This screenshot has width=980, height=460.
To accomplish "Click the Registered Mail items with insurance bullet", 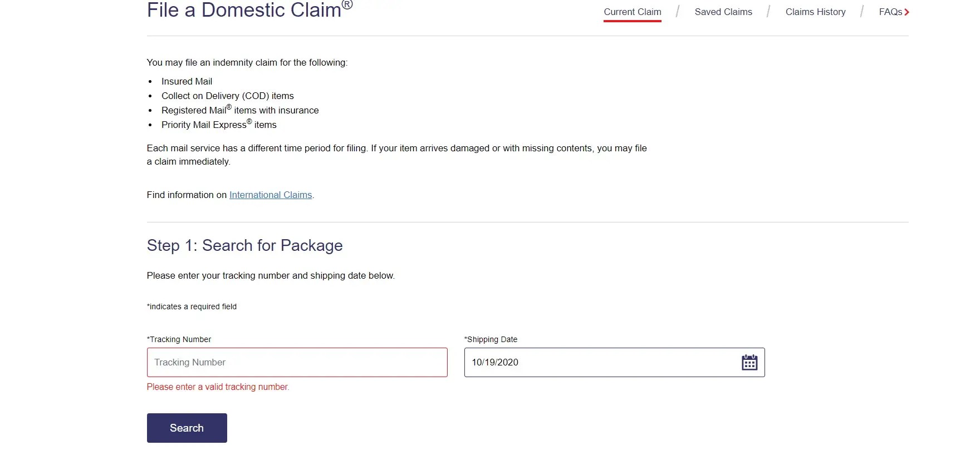I will pyautogui.click(x=240, y=110).
